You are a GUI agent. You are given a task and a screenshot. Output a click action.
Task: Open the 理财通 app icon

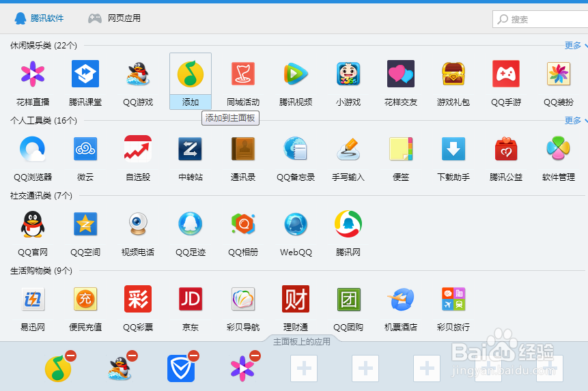296,299
